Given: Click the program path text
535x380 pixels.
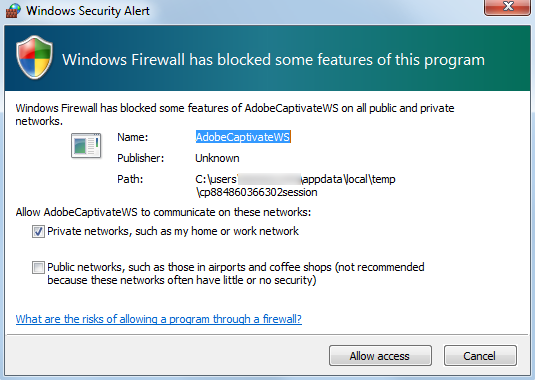Looking at the screenshot, I should click(x=295, y=186).
